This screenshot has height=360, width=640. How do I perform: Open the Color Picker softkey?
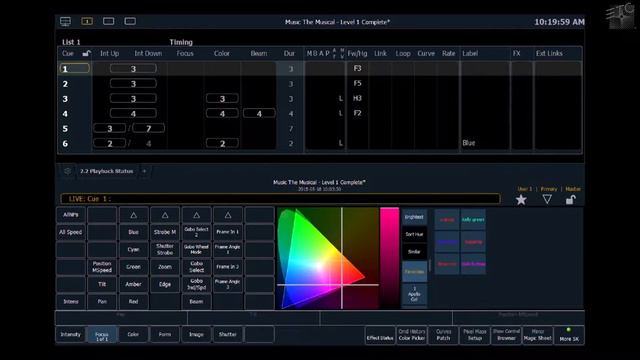[x=412, y=335]
